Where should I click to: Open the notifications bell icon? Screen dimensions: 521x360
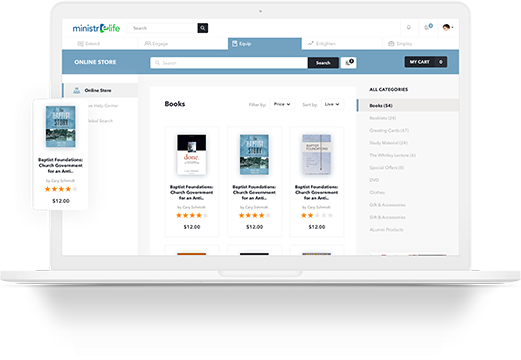(x=409, y=27)
